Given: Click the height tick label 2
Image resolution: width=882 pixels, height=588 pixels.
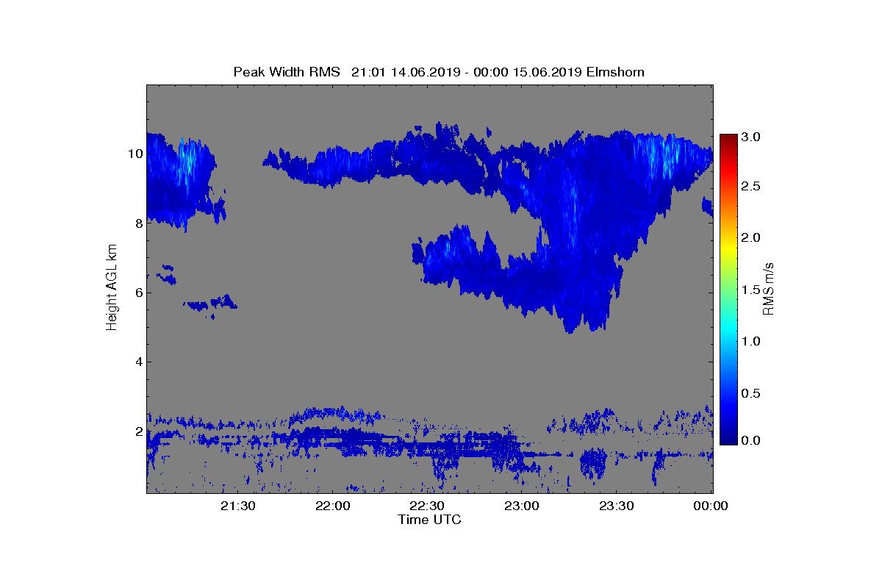Looking at the screenshot, I should (137, 431).
